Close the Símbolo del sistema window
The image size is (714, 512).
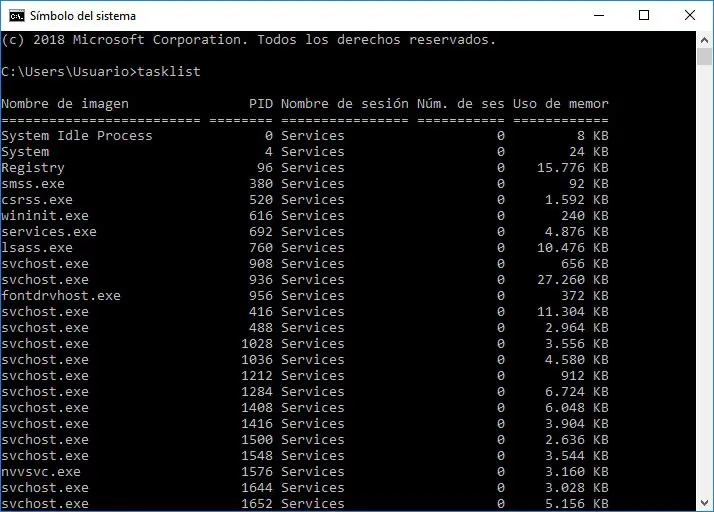point(690,15)
